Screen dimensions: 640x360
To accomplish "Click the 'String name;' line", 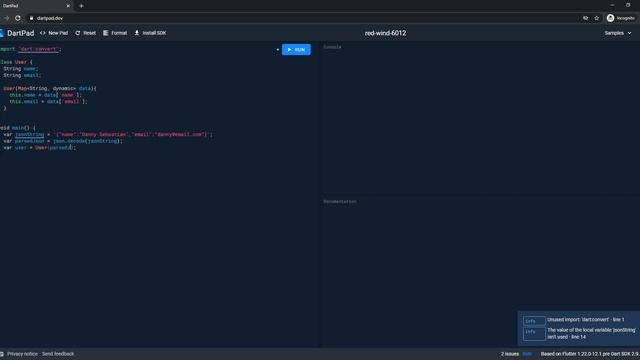I will (x=20, y=69).
